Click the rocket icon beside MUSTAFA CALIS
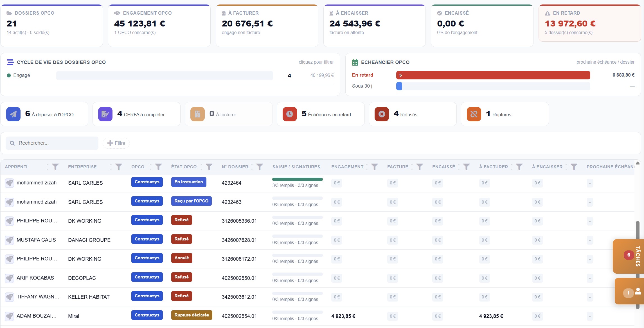Image resolution: width=644 pixels, height=328 pixels. [9, 240]
